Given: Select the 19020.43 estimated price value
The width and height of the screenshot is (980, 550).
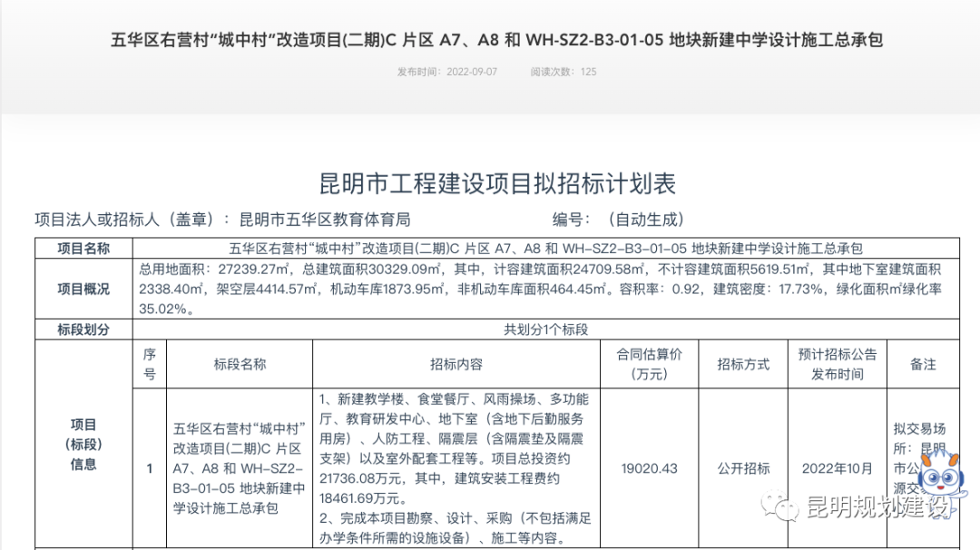Looking at the screenshot, I should pos(649,468).
